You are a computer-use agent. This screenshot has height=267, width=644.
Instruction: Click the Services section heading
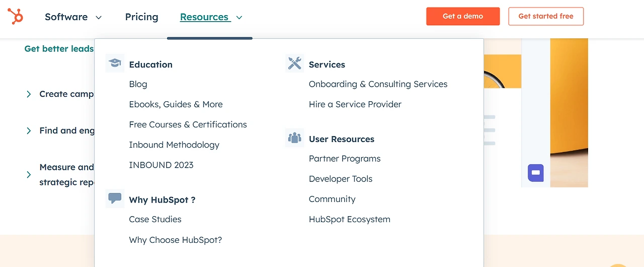pos(327,64)
